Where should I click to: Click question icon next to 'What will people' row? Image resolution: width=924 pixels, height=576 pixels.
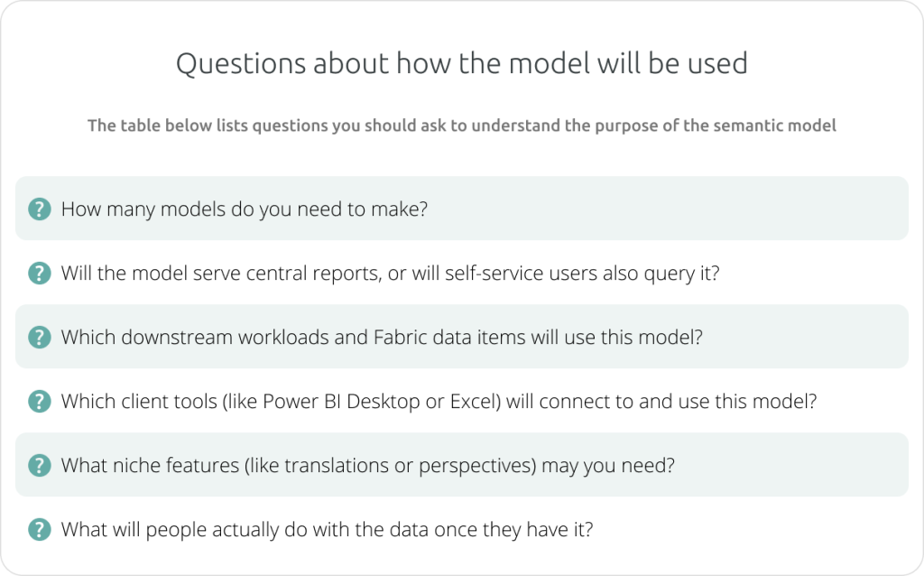point(40,529)
